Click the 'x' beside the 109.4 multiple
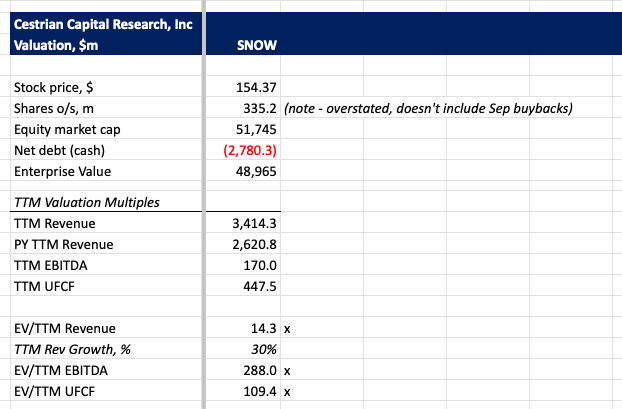This screenshot has width=622, height=409. [287, 392]
